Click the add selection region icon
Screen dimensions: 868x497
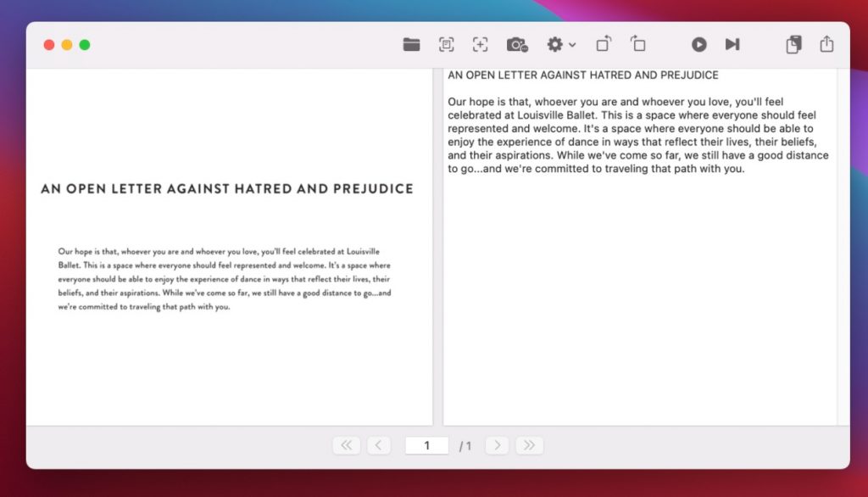(x=480, y=44)
